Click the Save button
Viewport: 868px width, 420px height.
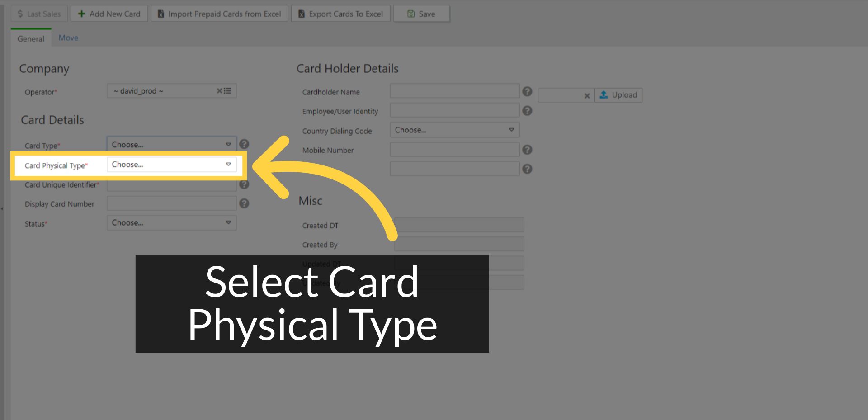pyautogui.click(x=422, y=14)
